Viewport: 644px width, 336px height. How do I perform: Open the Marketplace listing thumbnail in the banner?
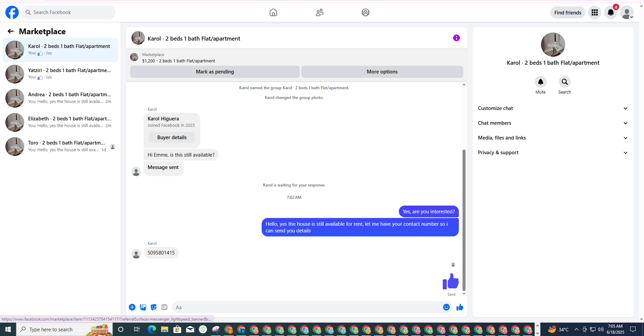(134, 57)
